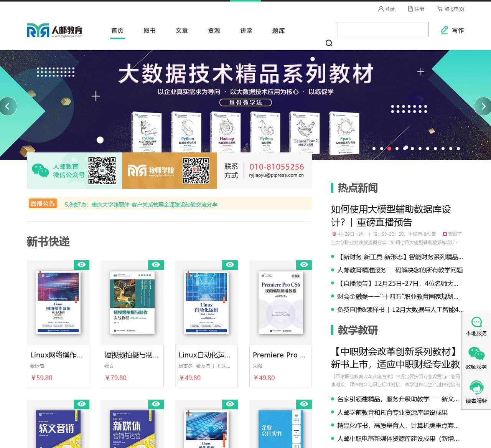Click the 人邮教育 logo

coord(54,30)
